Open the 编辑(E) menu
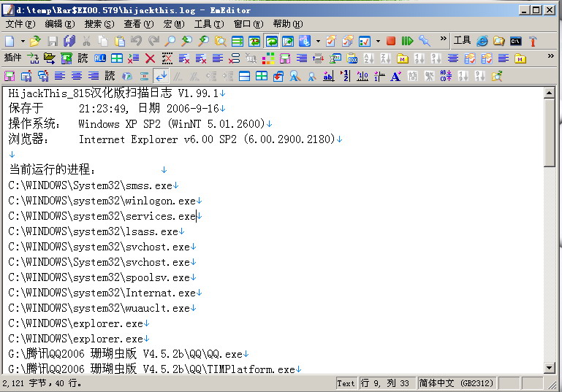 pyautogui.click(x=60, y=24)
